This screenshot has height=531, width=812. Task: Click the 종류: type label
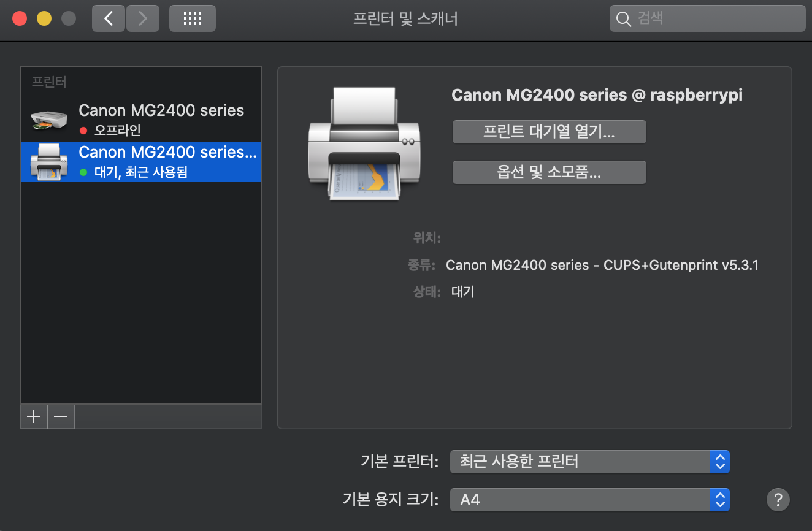[421, 265]
